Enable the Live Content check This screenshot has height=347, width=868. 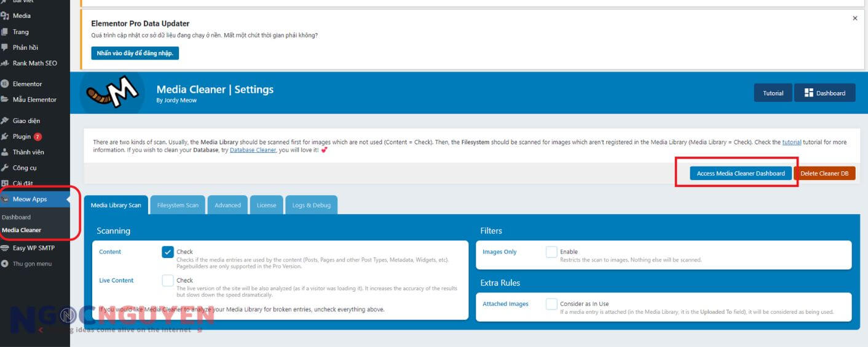(168, 281)
